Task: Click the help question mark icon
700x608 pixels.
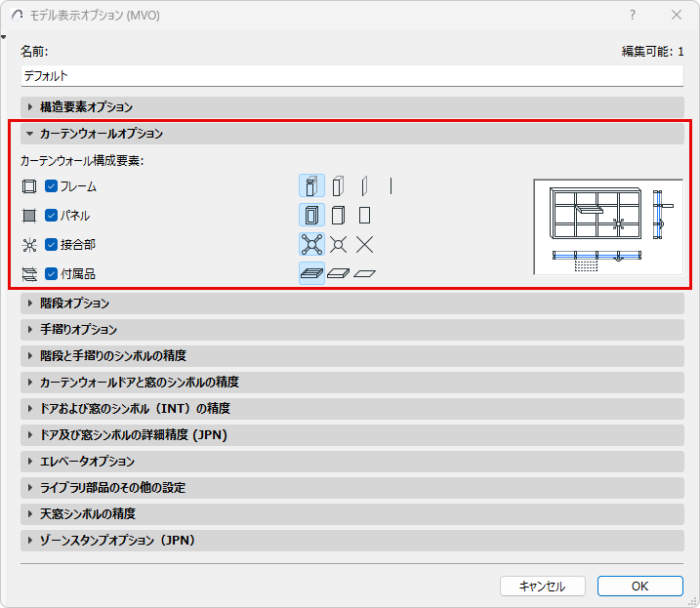Action: click(632, 15)
